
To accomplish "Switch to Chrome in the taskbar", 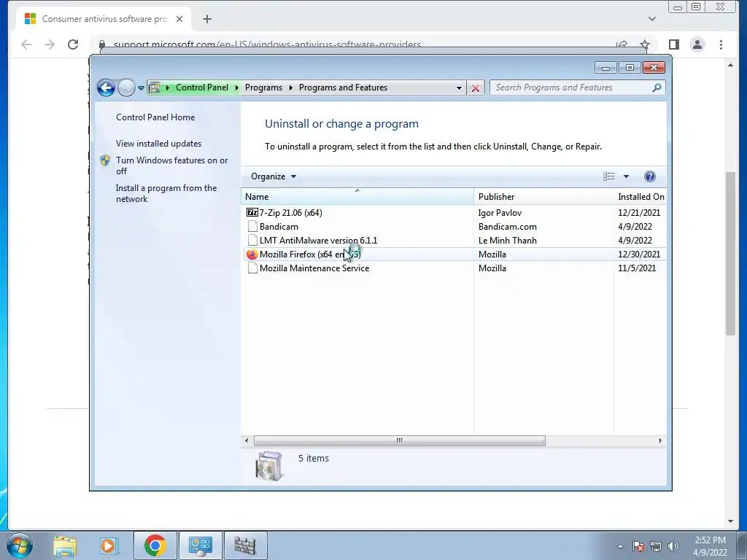I will click(155, 545).
